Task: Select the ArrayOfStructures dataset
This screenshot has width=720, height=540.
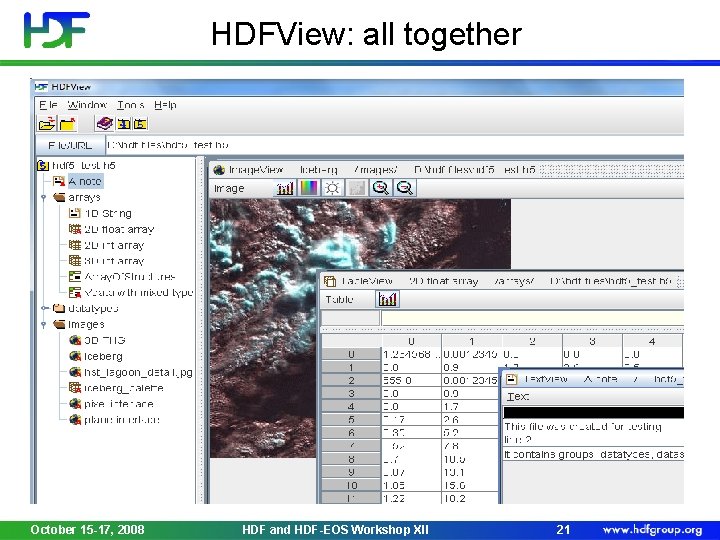Action: tap(129, 277)
